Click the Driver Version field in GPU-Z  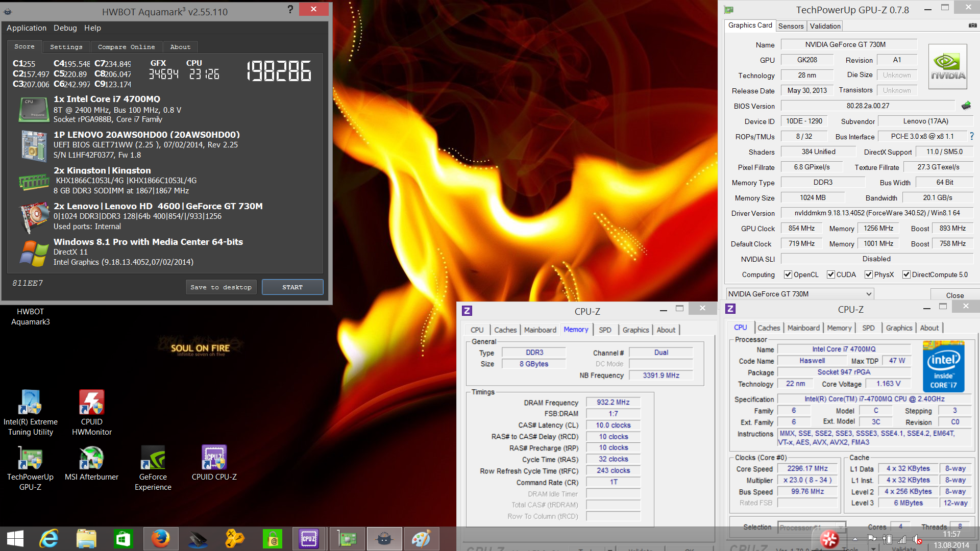coord(877,213)
